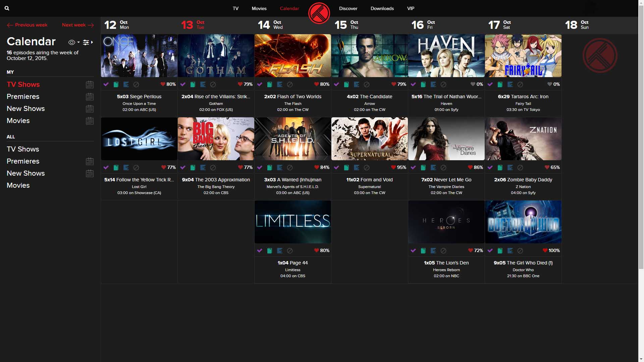Open the eye visibility dropdown beside Calendar

[74, 42]
